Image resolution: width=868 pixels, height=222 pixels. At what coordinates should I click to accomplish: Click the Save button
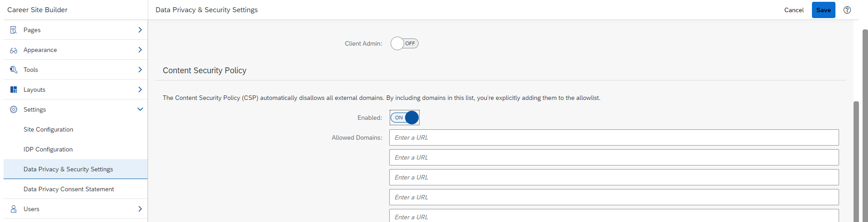[823, 10]
